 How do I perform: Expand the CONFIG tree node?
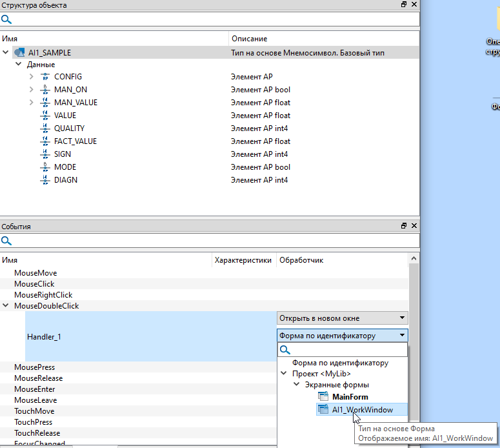click(x=31, y=77)
